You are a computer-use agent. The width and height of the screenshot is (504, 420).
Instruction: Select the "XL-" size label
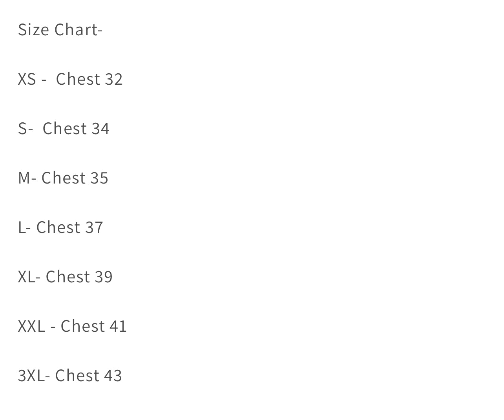[29, 277]
